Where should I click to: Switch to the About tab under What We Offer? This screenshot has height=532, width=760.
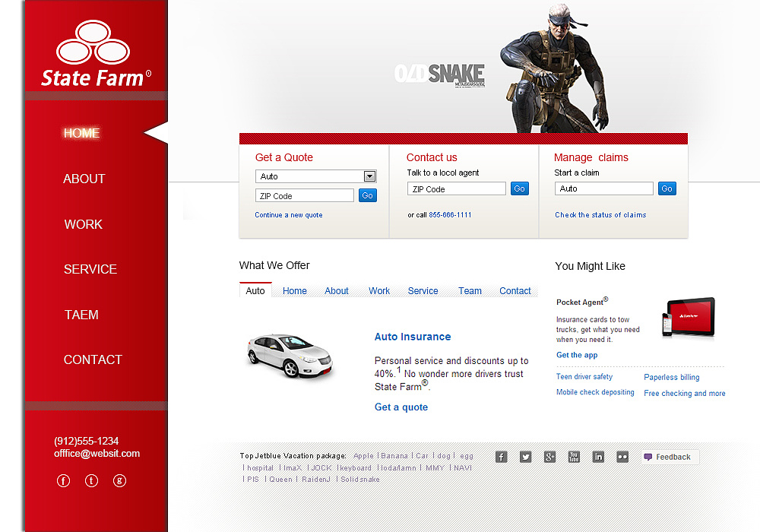coord(337,291)
